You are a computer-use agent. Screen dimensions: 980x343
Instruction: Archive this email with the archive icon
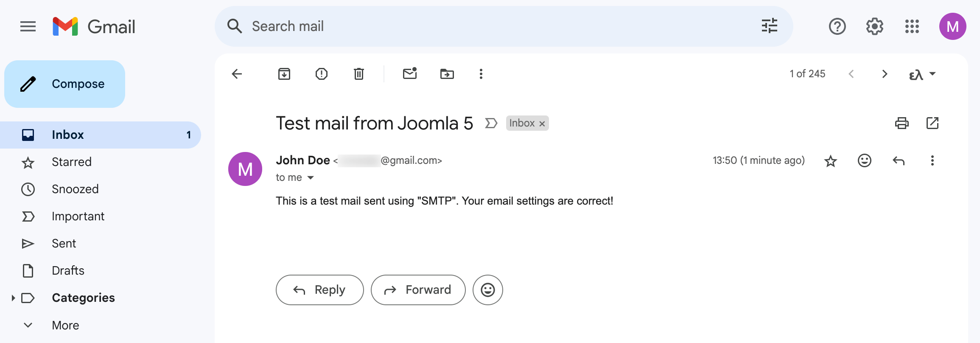[284, 74]
